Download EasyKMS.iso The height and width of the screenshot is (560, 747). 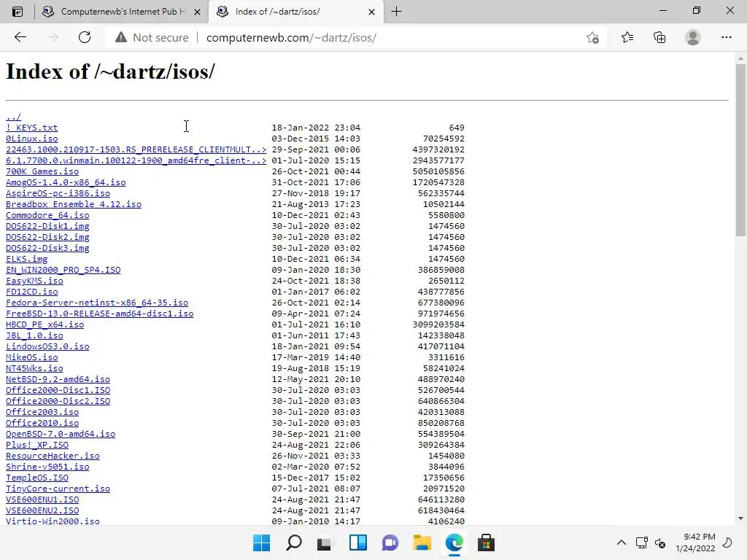(x=34, y=281)
